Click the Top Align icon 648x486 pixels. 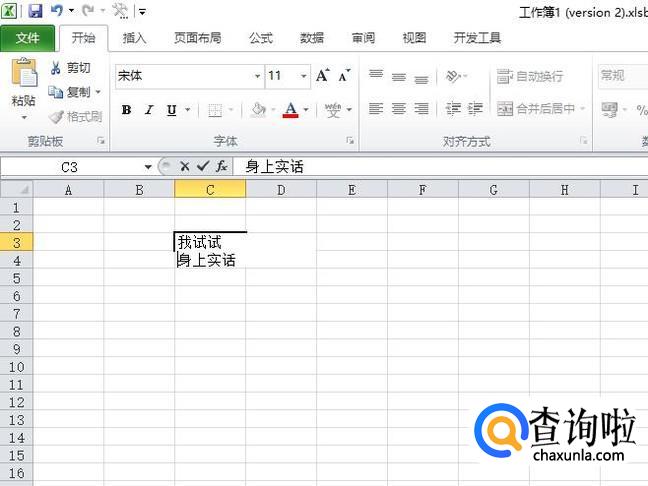(x=376, y=76)
